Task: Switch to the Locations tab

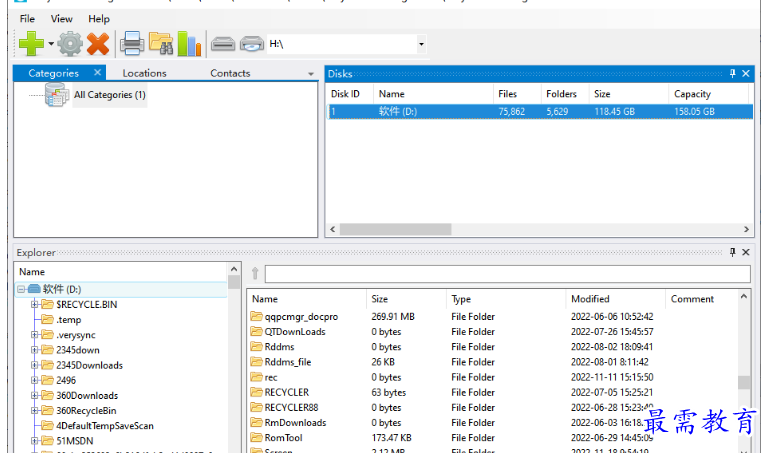Action: coord(144,73)
